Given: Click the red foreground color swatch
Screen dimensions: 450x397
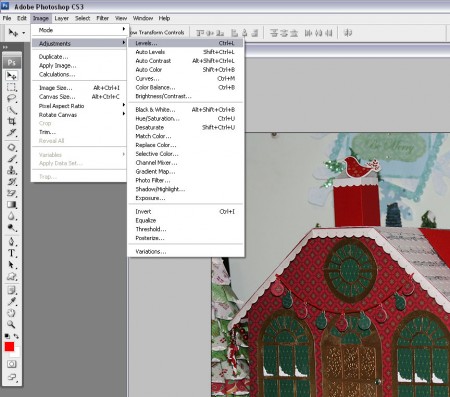Looking at the screenshot, I should (9, 347).
